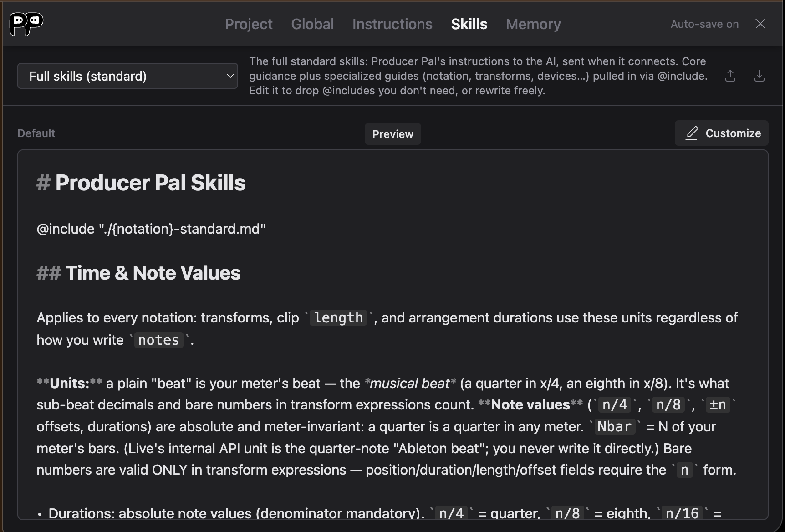Select the Skills tab
The width and height of the screenshot is (785, 532).
[x=469, y=24]
